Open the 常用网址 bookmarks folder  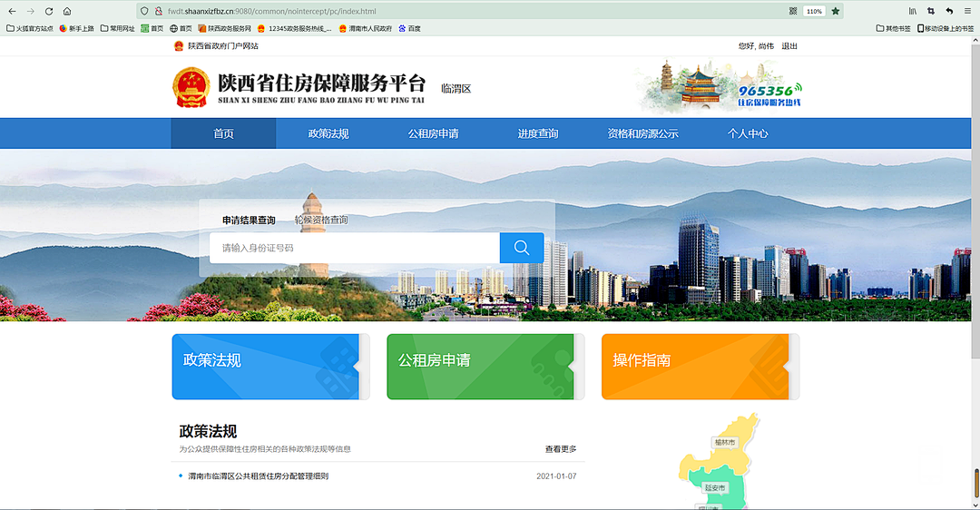click(x=117, y=28)
